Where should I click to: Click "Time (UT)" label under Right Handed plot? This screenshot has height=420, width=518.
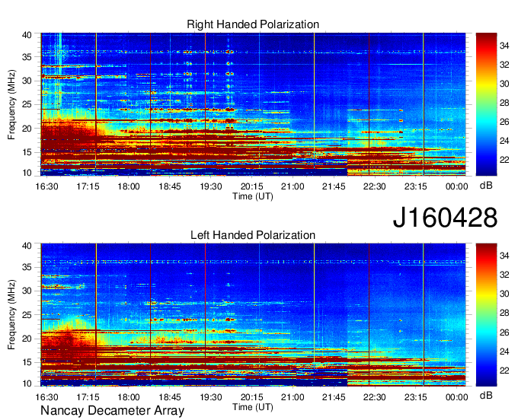253,196
